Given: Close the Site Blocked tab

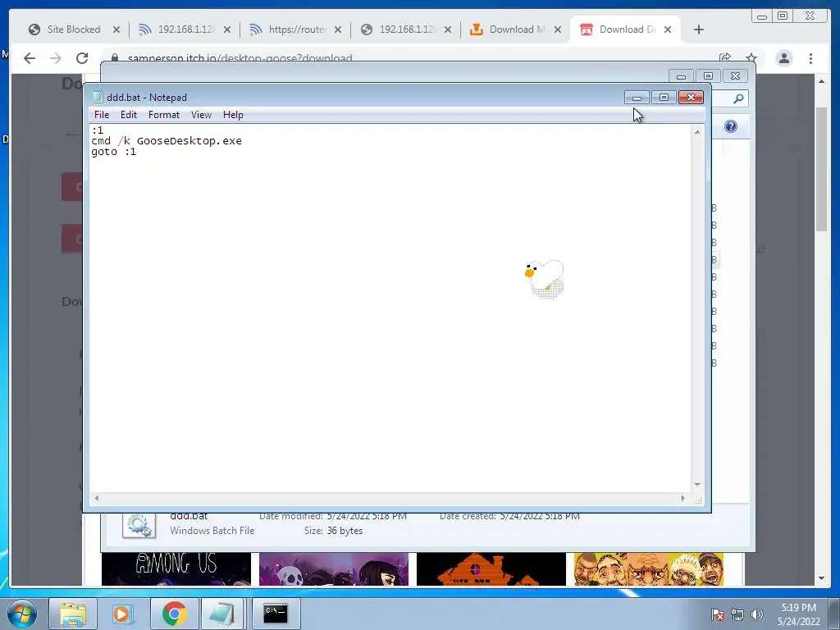Looking at the screenshot, I should point(116,30).
